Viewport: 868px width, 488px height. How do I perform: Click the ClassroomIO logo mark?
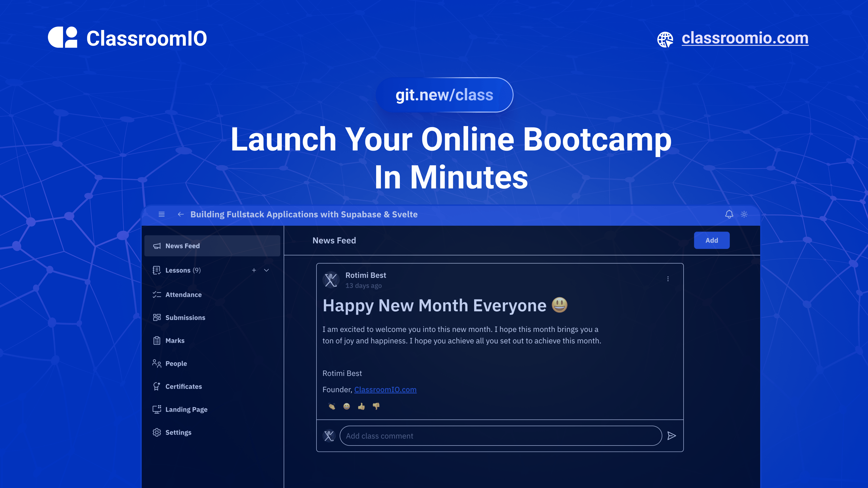pyautogui.click(x=62, y=37)
